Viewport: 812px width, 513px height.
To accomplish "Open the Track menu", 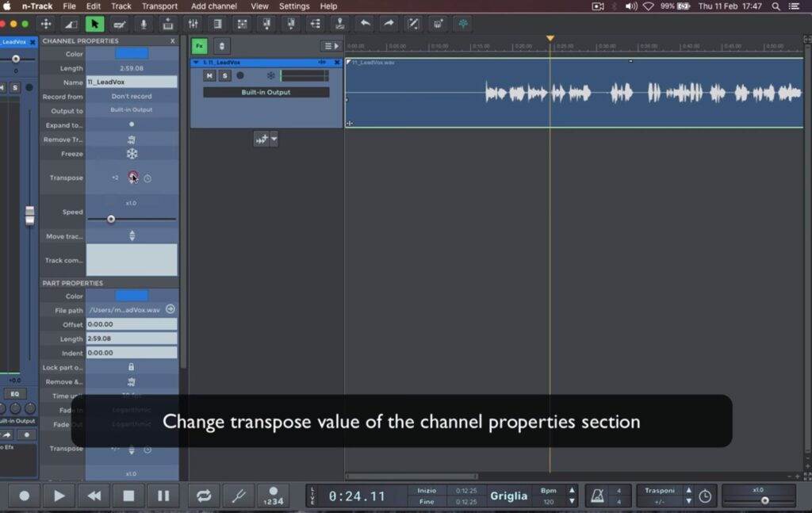I will [121, 6].
